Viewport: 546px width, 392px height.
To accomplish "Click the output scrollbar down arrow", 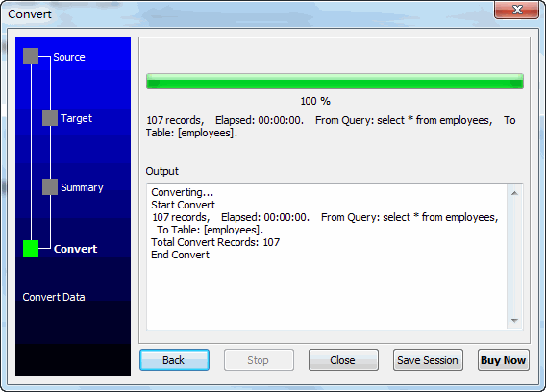I will (514, 320).
